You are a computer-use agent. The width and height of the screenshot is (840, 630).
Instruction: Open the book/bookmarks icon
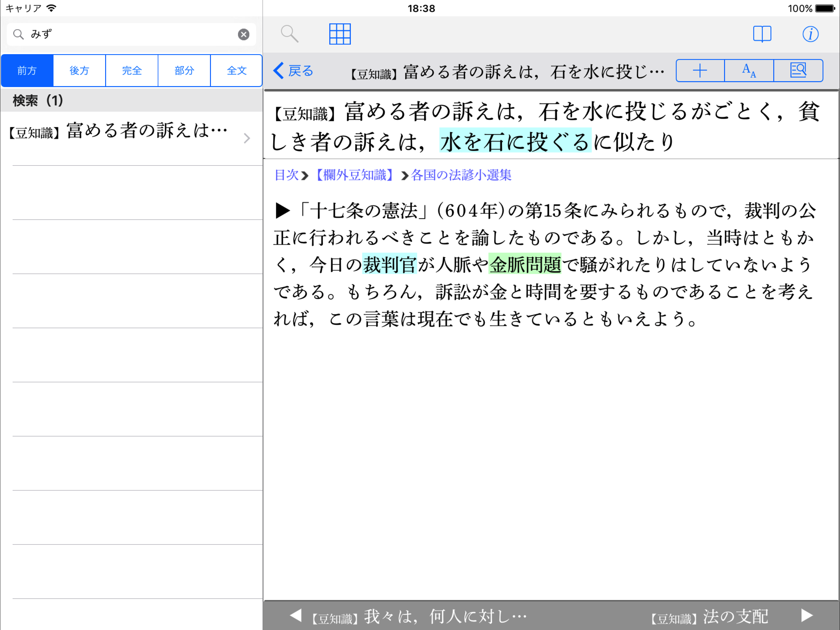[762, 34]
